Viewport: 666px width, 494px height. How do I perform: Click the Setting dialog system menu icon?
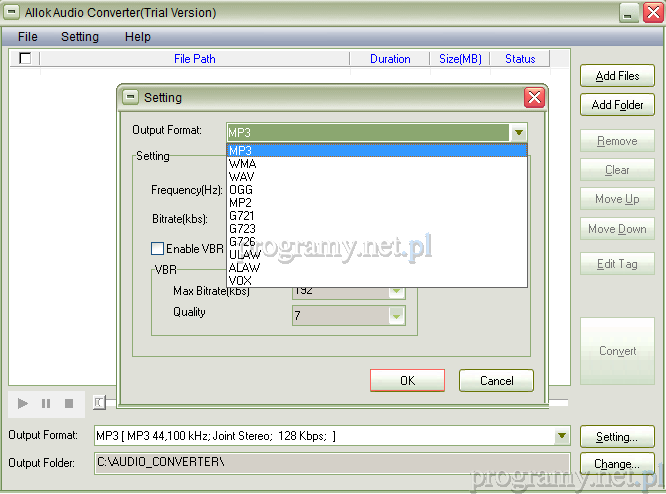[x=130, y=97]
